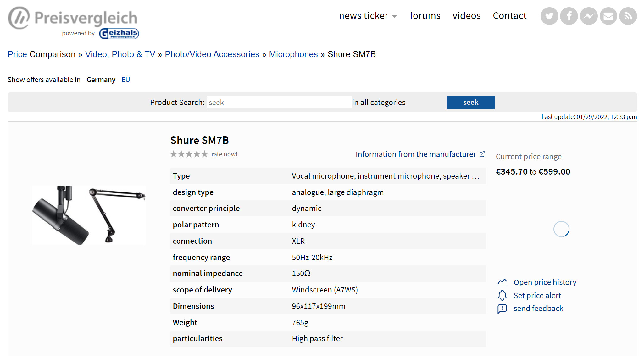Click the Shure SM7B product image

tap(89, 215)
